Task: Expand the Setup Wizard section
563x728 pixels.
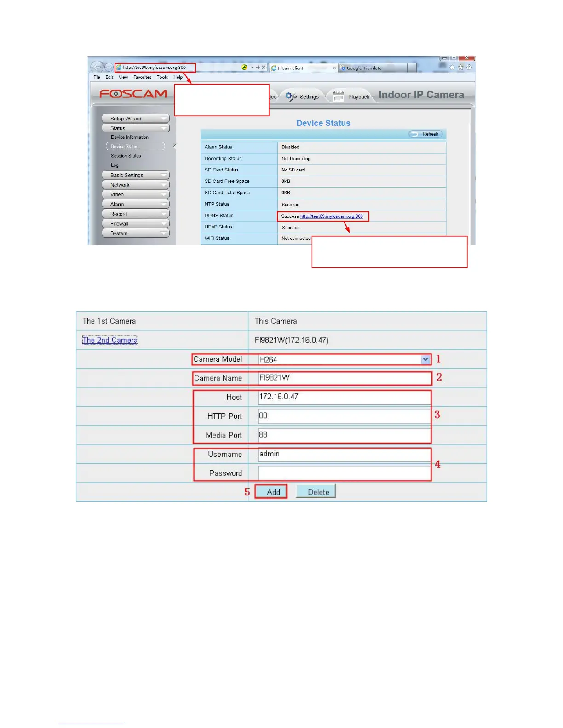Action: click(x=136, y=119)
